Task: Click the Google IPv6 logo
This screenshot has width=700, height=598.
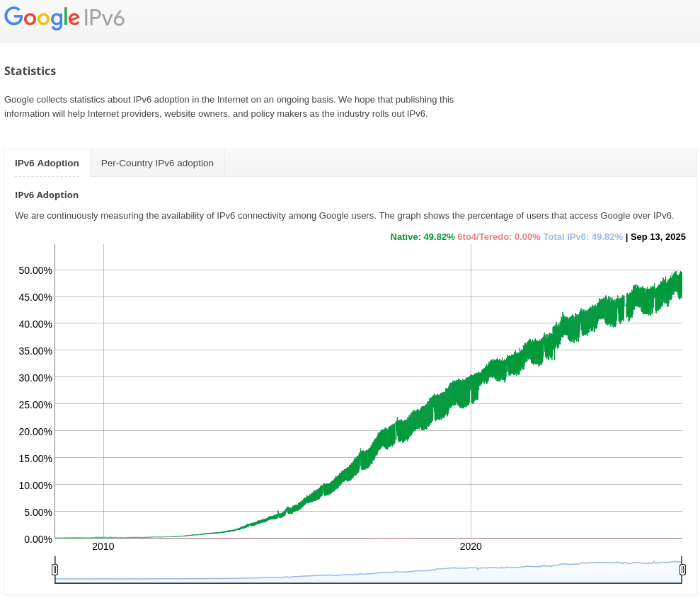Action: (x=64, y=18)
